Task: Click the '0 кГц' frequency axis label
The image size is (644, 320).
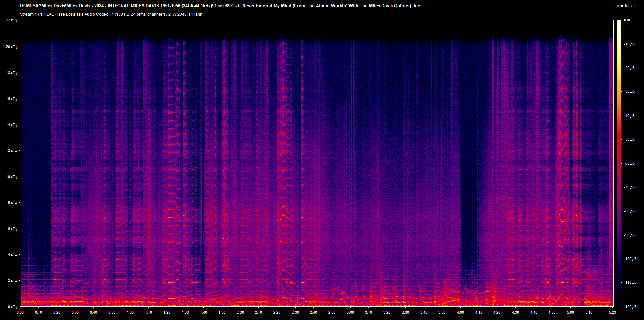Action: pyautogui.click(x=12, y=307)
